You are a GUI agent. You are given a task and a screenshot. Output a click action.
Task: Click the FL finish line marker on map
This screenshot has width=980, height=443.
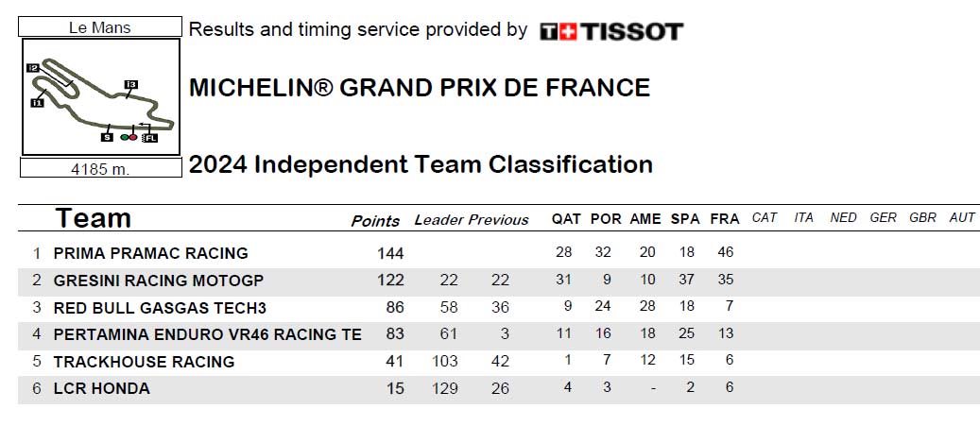[x=150, y=138]
